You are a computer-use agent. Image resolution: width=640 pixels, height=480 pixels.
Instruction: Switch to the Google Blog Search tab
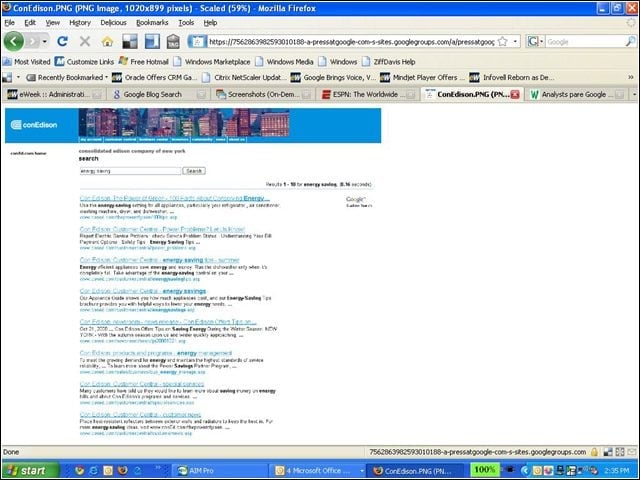(159, 94)
